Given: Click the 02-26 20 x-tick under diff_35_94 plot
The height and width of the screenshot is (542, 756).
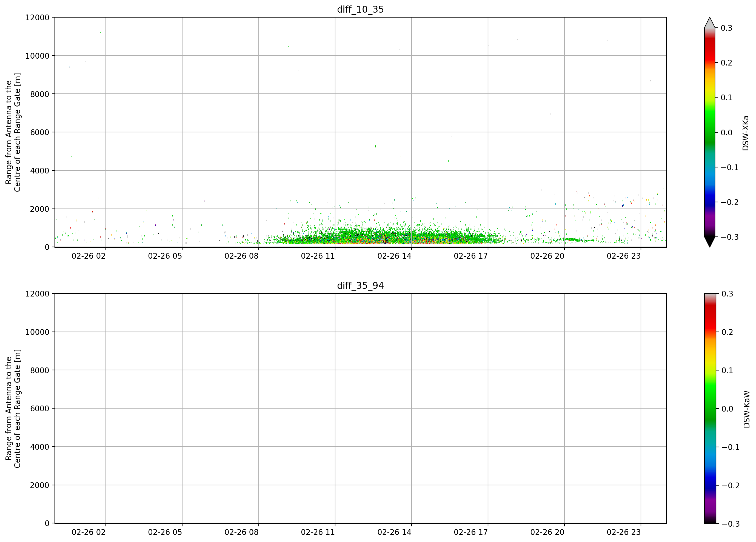Looking at the screenshot, I should point(547,532).
